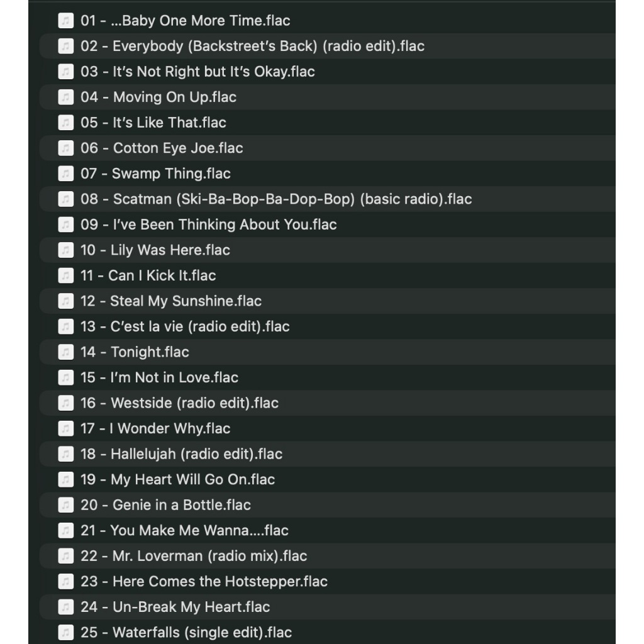
Task: Click the file icon for Steal My Sunshine.flac
Action: click(65, 301)
